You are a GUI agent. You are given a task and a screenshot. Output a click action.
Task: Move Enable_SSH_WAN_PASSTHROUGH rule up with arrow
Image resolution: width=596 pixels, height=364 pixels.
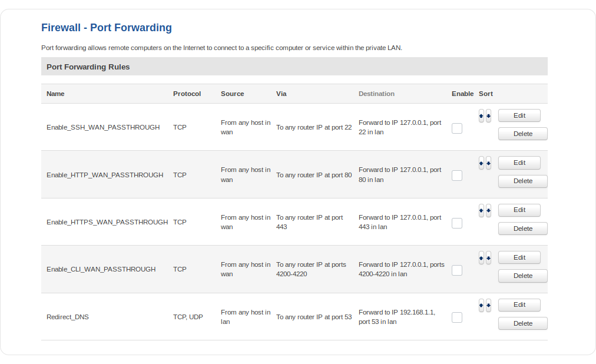coord(481,116)
